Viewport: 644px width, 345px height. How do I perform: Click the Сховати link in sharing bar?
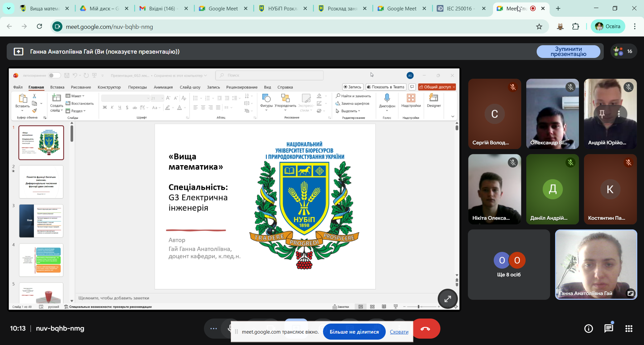[x=399, y=332]
